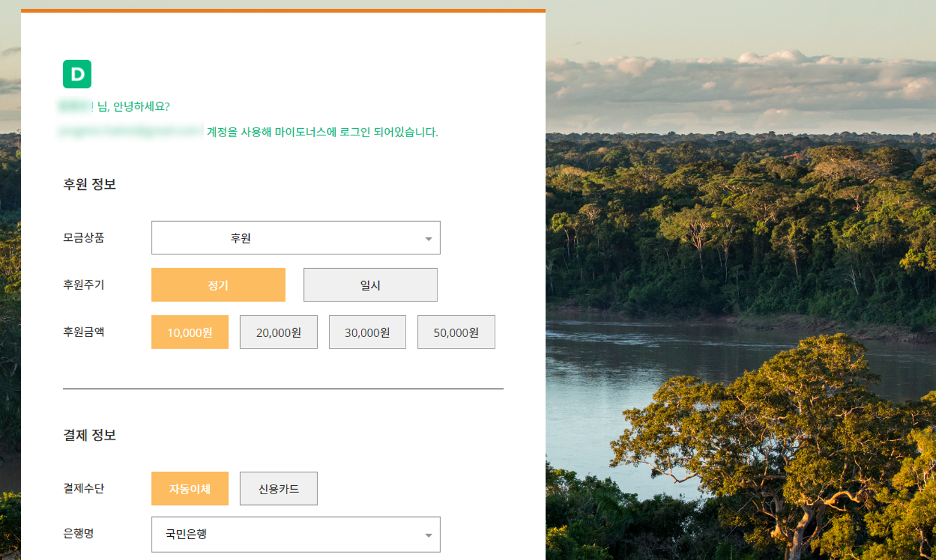Click the 후원금액 field label
This screenshot has height=560, width=936.
[83, 332]
